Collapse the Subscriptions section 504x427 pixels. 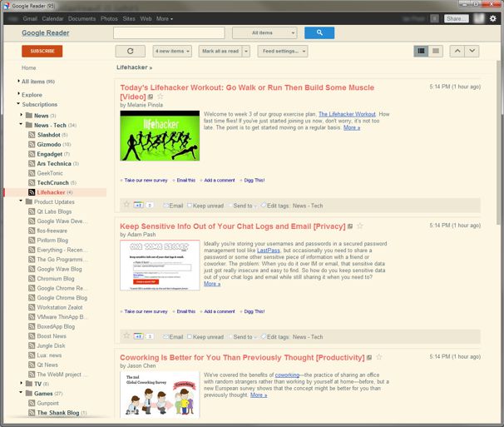tap(18, 103)
